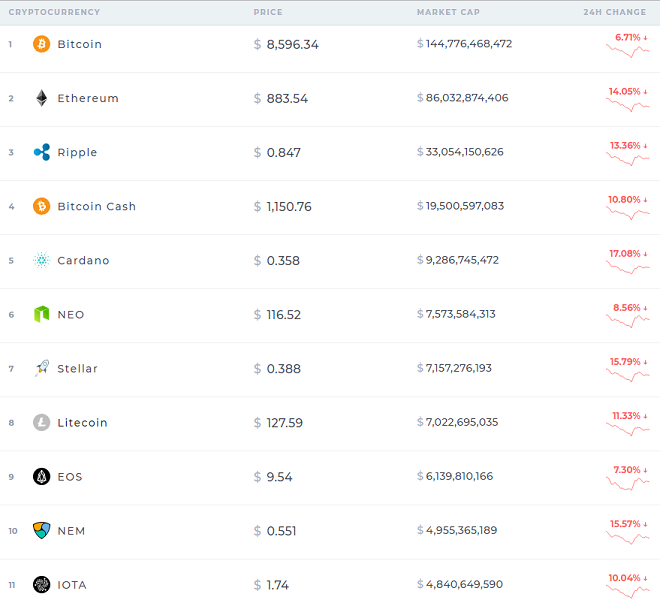The height and width of the screenshot is (612, 660).
Task: Click market cap value 33,054,150,626
Action: (465, 152)
